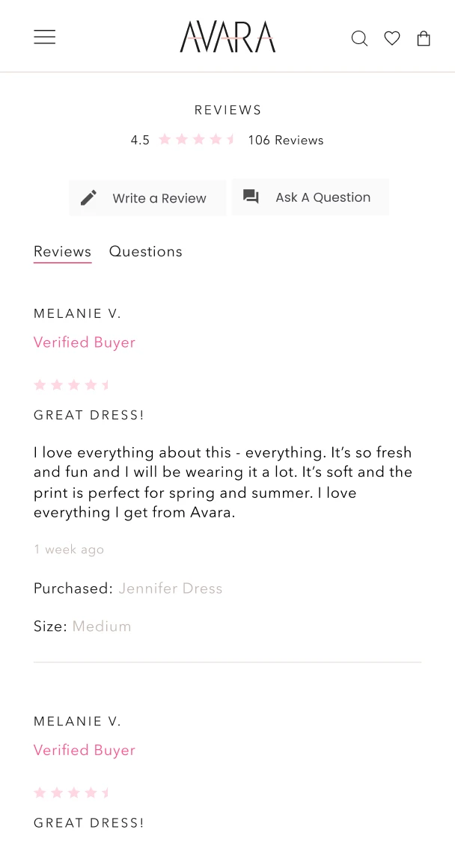Click the second Verified Buyer label
The width and height of the screenshot is (455, 868).
tap(85, 750)
